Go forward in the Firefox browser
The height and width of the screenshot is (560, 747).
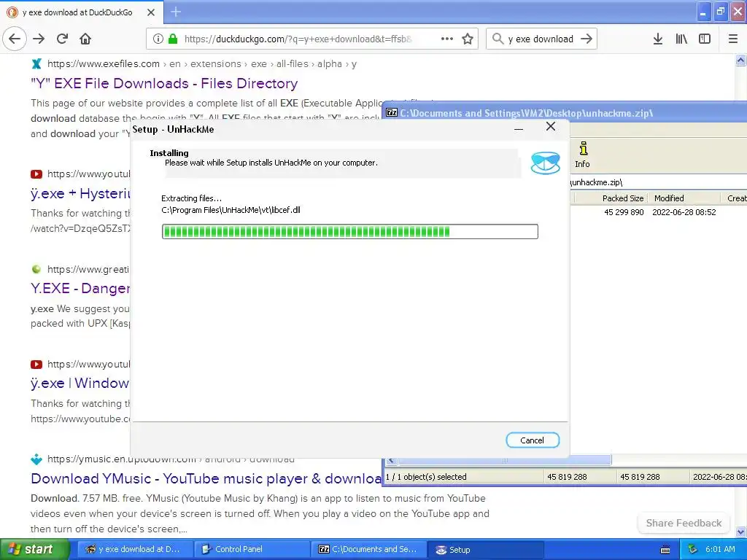39,39
